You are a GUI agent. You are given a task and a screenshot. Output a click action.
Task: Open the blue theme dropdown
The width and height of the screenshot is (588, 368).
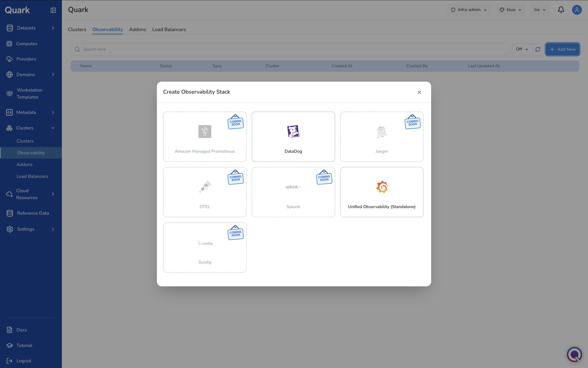click(511, 10)
